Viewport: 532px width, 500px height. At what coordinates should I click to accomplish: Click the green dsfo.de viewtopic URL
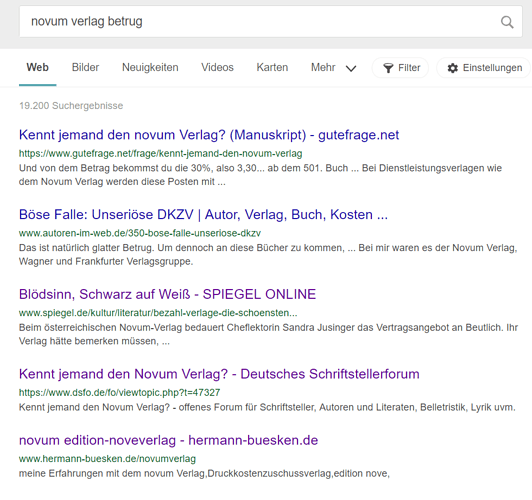point(119,393)
